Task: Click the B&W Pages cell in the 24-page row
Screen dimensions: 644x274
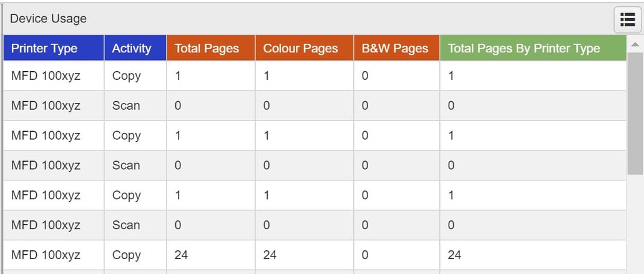Action: 365,255
